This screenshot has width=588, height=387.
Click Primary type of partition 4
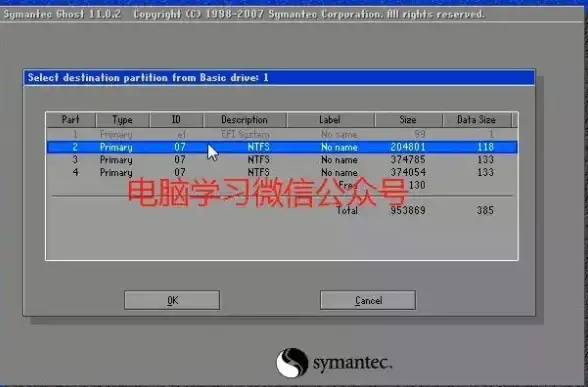click(116, 173)
